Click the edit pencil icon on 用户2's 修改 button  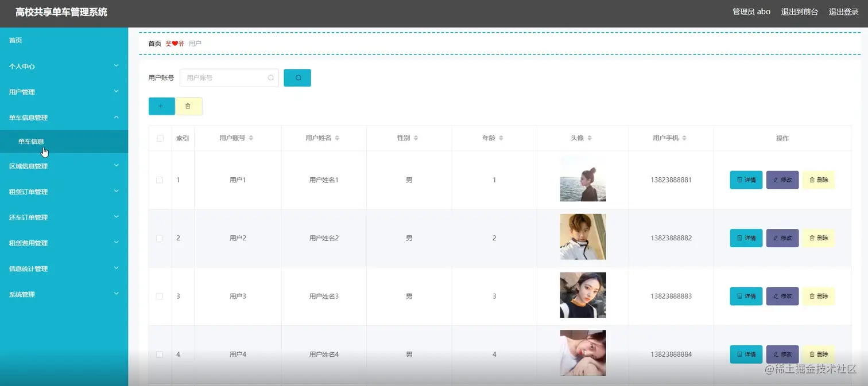click(x=777, y=237)
